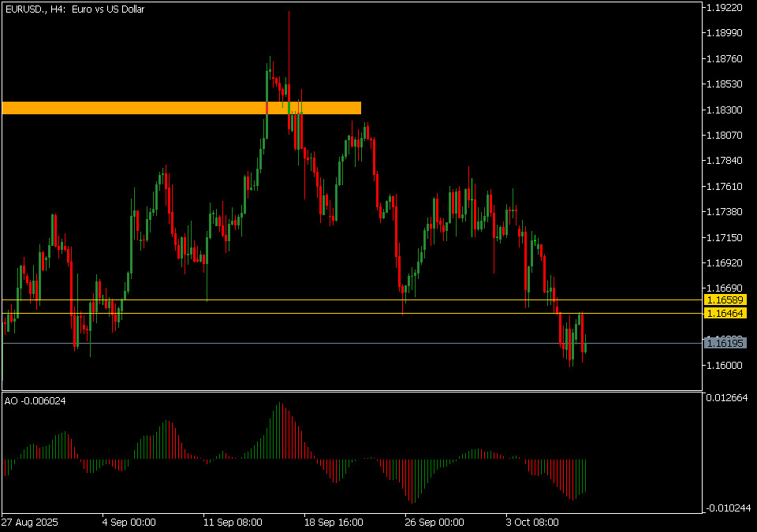Click the tallest green AO histogram bar
The image size is (757, 532).
pos(279,431)
